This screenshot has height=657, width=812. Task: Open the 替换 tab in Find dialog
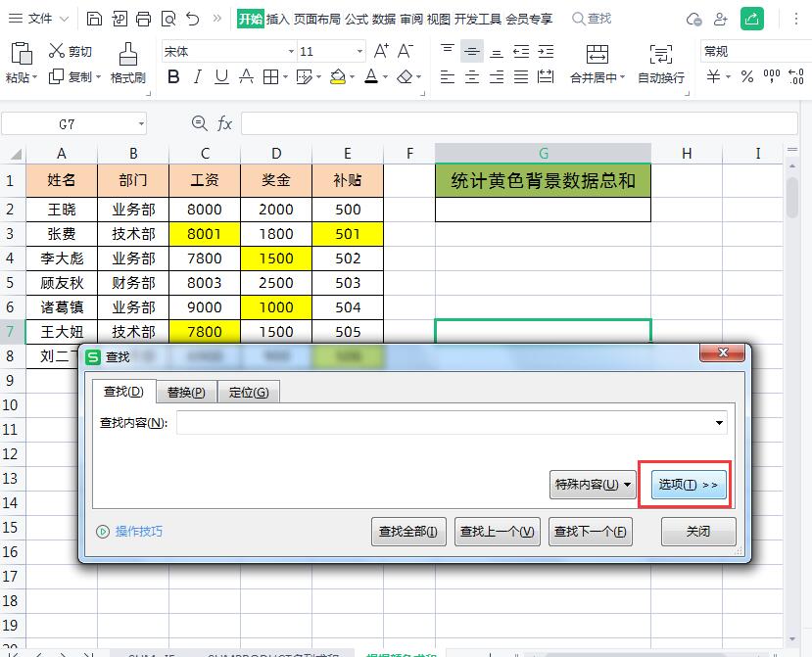[x=186, y=393]
